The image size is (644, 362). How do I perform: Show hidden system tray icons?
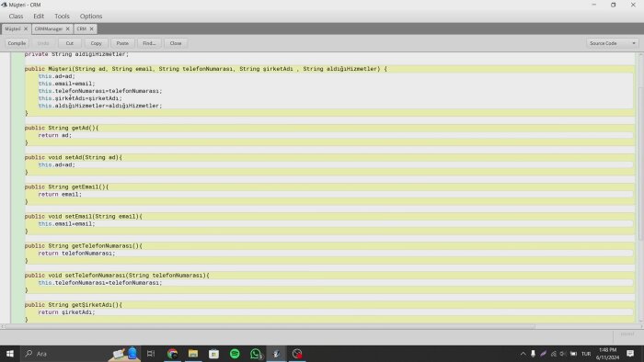tap(523, 354)
